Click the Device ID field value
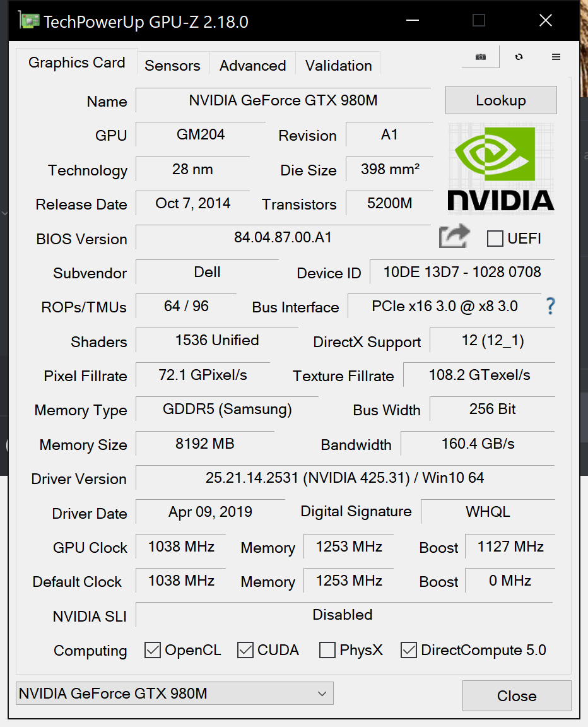This screenshot has height=727, width=588. [462, 272]
